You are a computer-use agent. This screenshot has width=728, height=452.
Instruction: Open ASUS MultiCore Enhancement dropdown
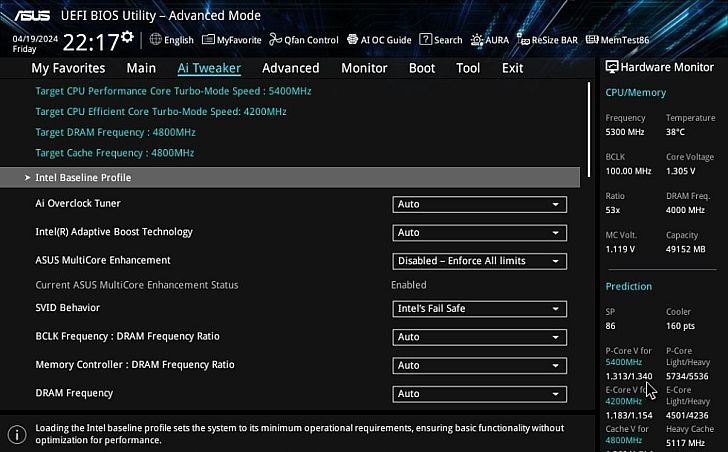(x=479, y=261)
